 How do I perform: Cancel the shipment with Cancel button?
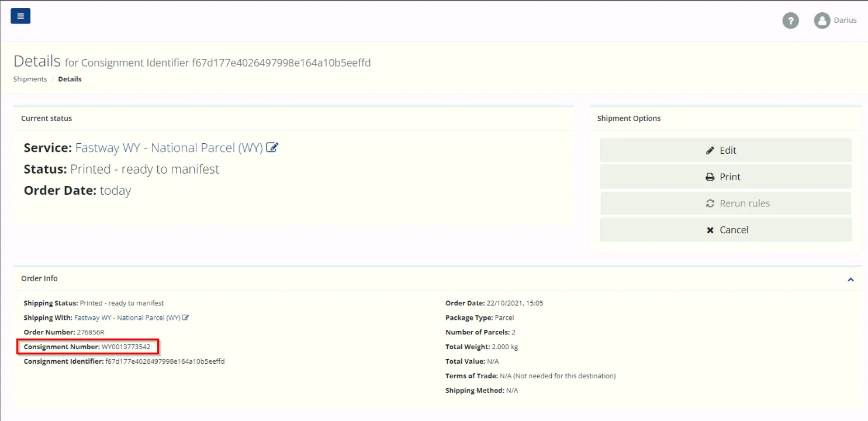[x=725, y=230]
